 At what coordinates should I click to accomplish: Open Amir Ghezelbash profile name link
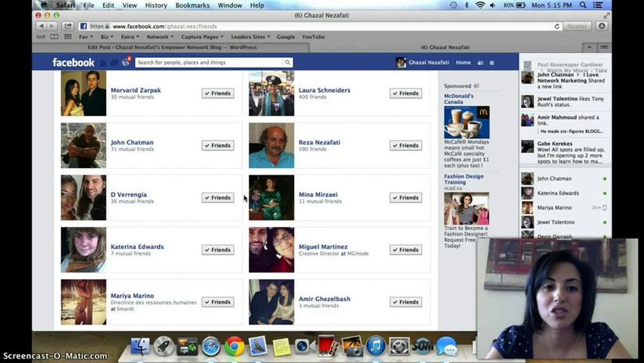[324, 299]
